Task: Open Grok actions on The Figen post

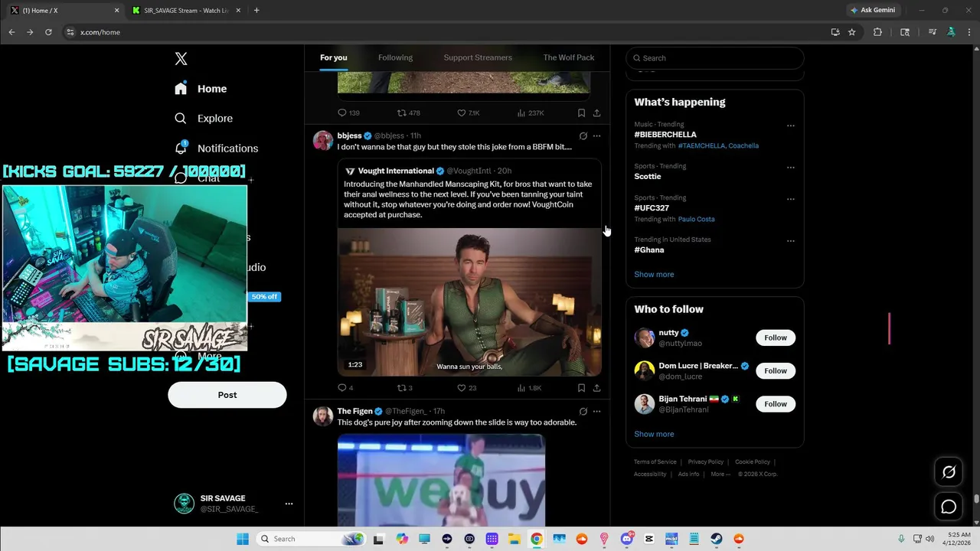Action: click(x=583, y=412)
